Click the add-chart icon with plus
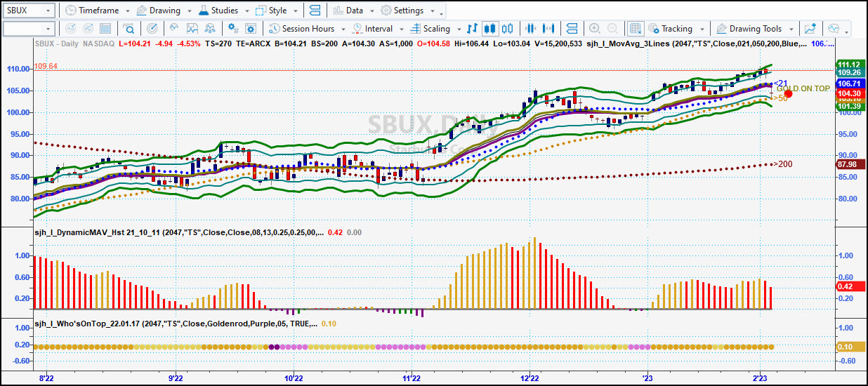The width and height of the screenshot is (868, 386). tap(810, 29)
